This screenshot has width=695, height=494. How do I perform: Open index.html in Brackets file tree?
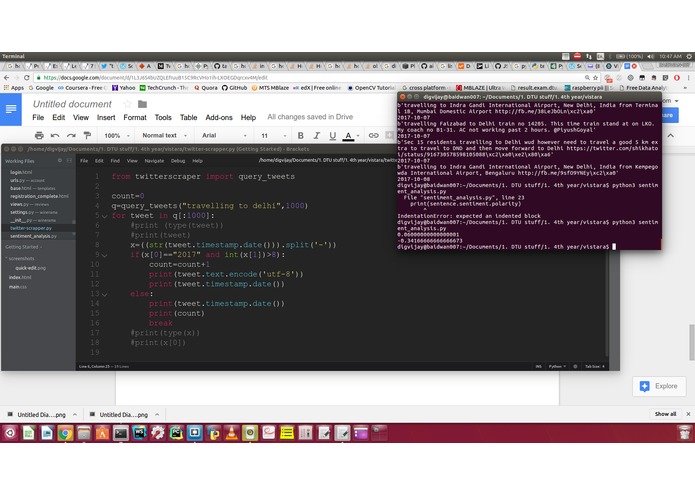20,277
